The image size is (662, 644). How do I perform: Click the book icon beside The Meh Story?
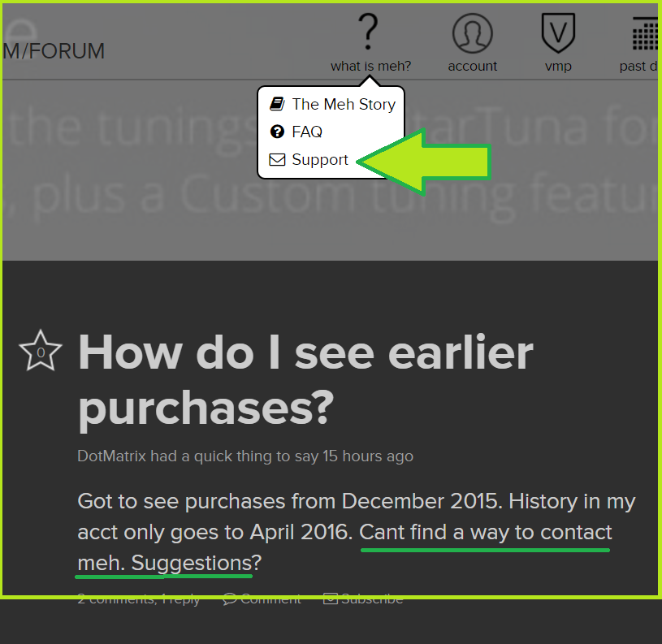277,104
